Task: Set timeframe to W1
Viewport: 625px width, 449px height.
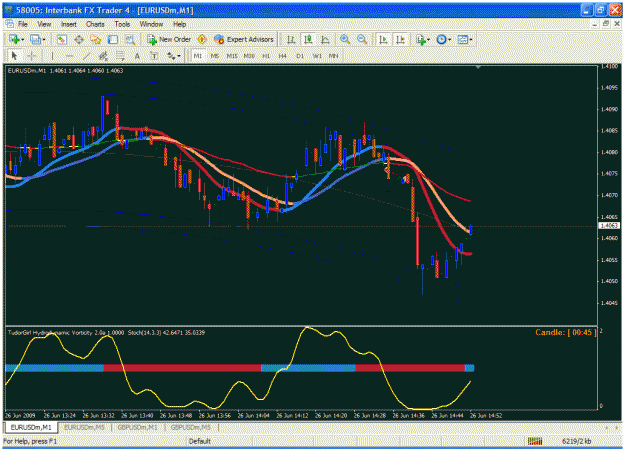Action: click(x=317, y=56)
